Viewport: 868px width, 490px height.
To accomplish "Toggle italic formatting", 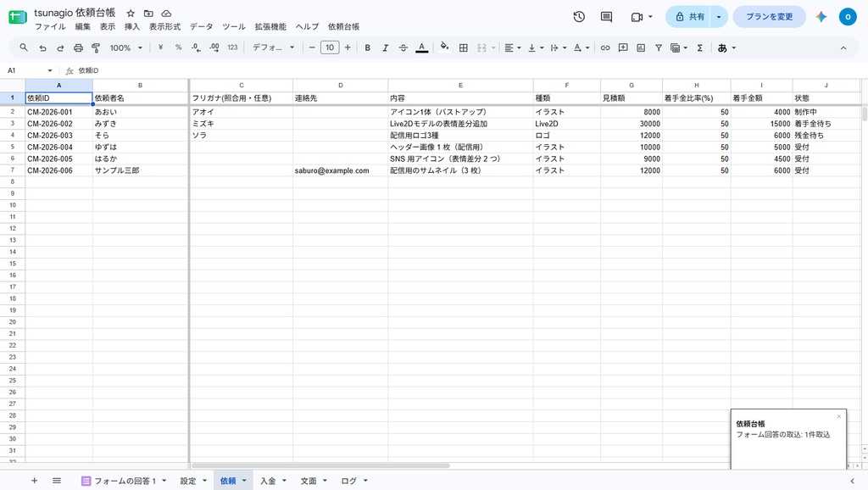I will [x=386, y=48].
